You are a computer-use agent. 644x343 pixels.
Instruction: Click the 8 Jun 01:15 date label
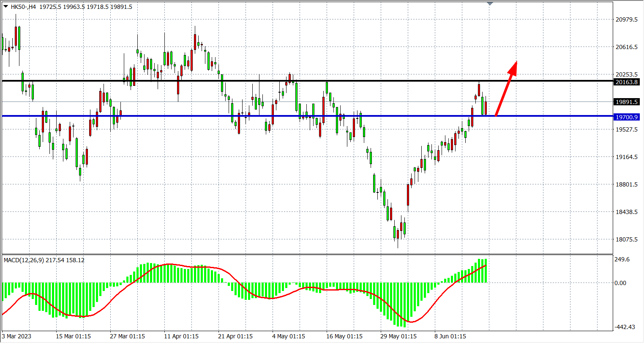pyautogui.click(x=450, y=336)
